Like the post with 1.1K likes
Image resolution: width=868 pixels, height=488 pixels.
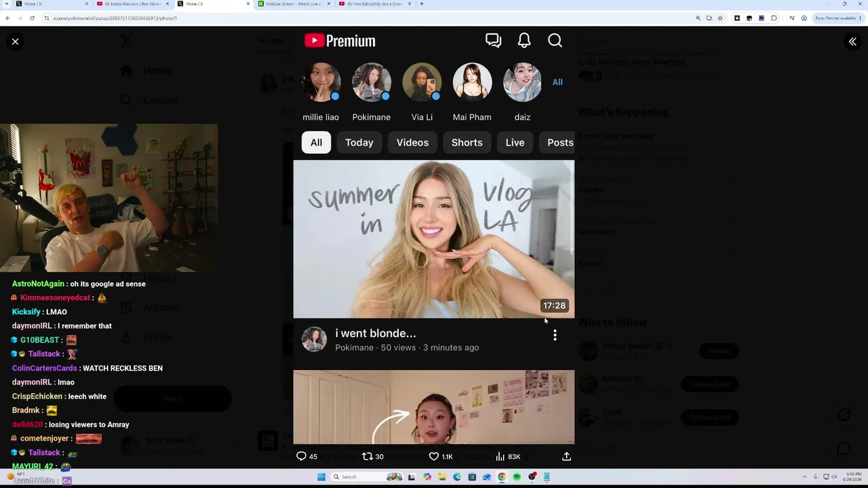(441, 457)
